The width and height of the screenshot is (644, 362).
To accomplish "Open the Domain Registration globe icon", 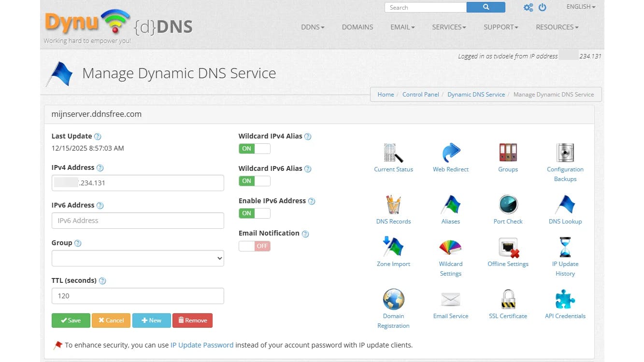I will click(393, 299).
